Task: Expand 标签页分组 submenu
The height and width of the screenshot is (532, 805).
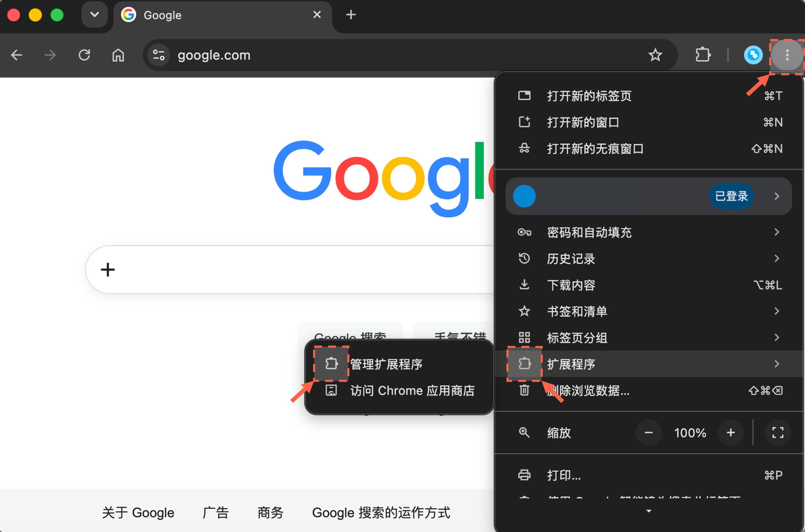Action: coord(649,338)
